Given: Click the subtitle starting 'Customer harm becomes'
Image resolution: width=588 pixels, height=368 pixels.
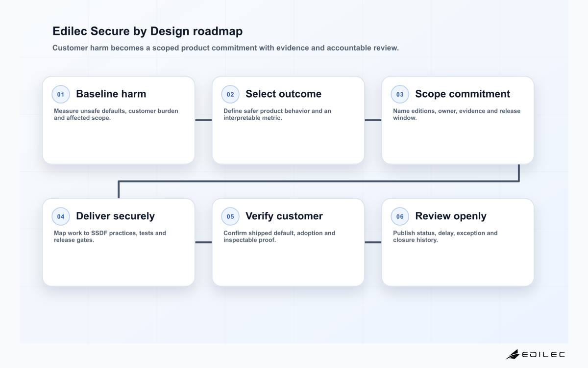Looking at the screenshot, I should [x=225, y=48].
